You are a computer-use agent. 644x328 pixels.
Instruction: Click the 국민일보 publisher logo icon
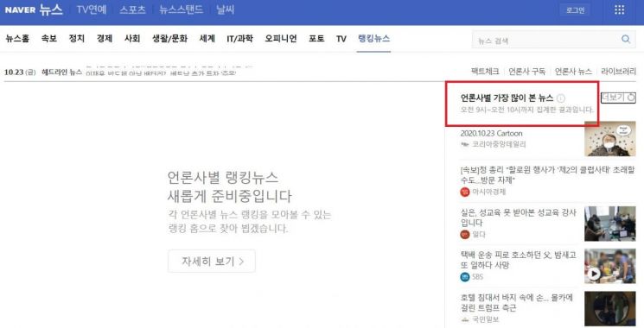[x=464, y=319]
